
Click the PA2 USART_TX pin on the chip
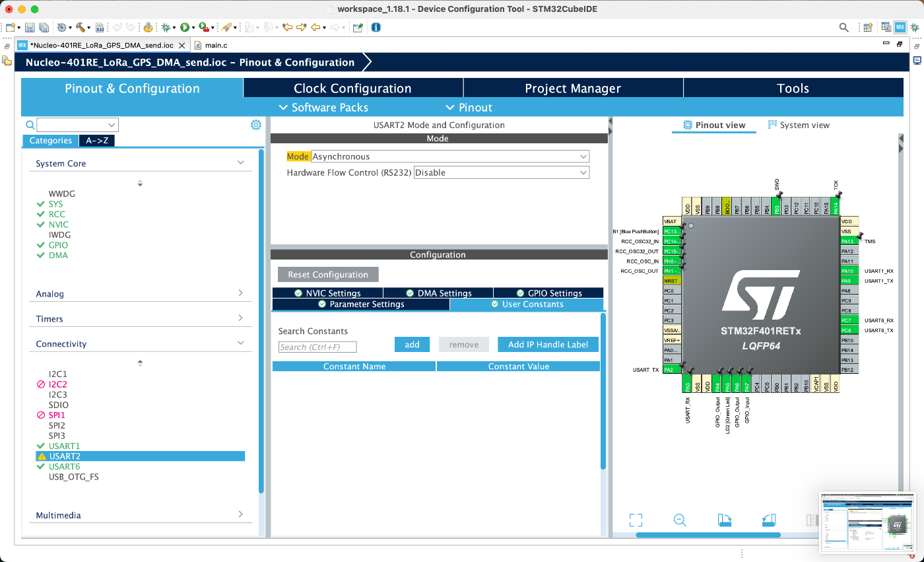point(672,370)
